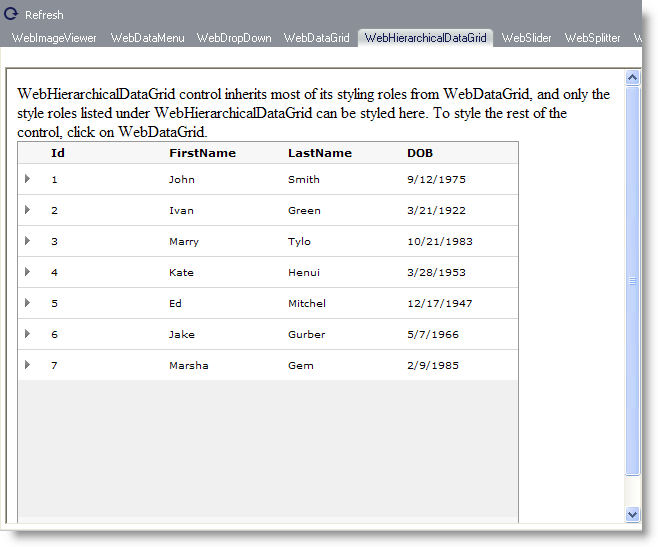The width and height of the screenshot is (658, 547).
Task: Click the date 3/21/1922
Action: (436, 211)
